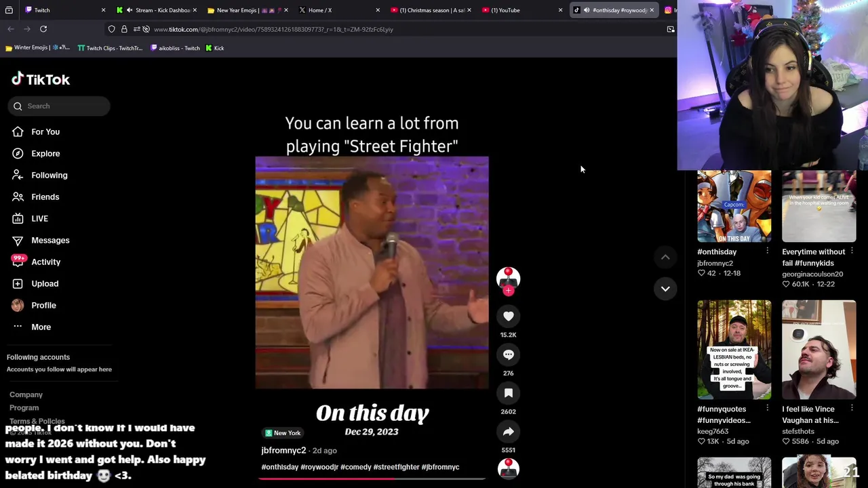Open the Vince Vaughan video thumbnail
This screenshot has width=868, height=488.
coord(819,350)
